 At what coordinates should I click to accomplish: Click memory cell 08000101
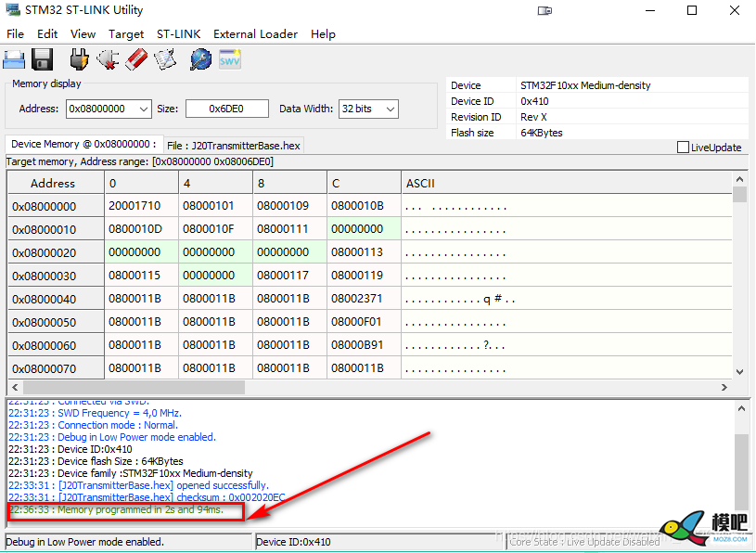[x=215, y=206]
